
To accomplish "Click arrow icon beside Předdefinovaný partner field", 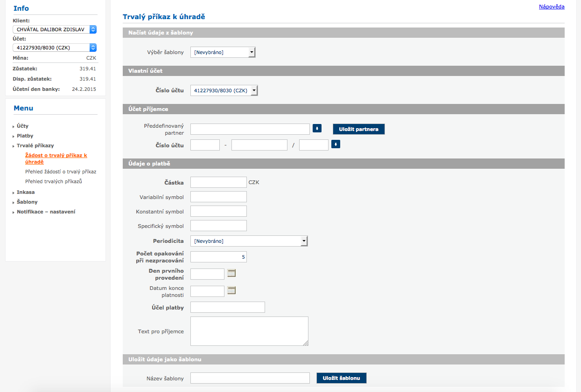I will (x=317, y=128).
